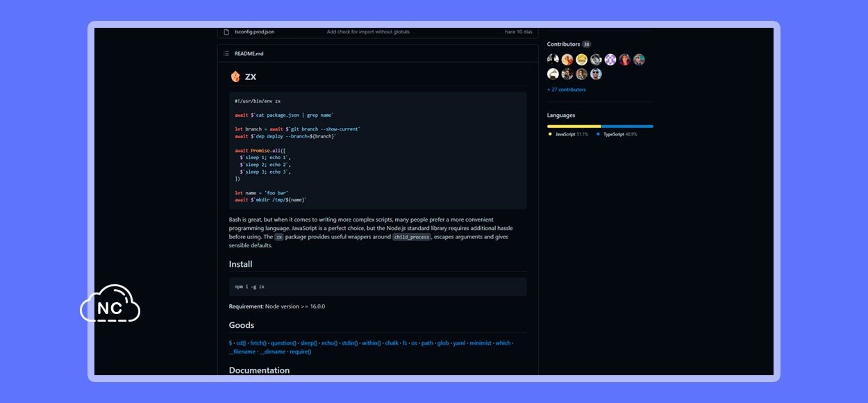Open the sleep() link under Goods
Screen dimensions: 868x403
pyautogui.click(x=309, y=343)
